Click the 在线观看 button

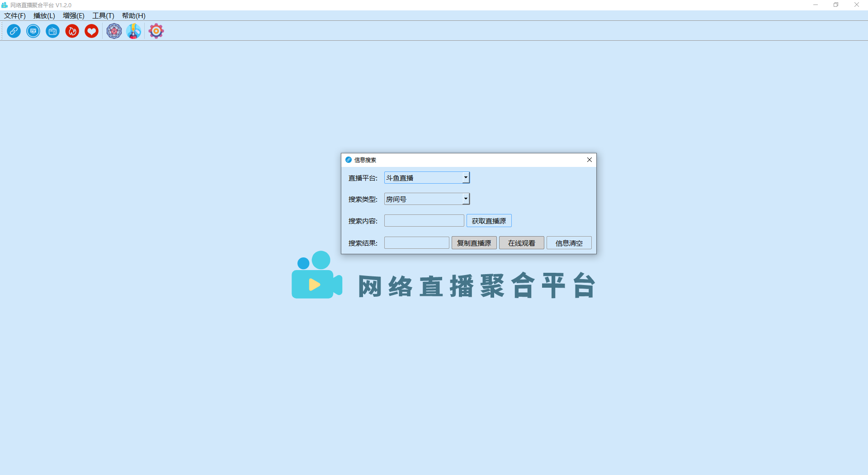[521, 243]
